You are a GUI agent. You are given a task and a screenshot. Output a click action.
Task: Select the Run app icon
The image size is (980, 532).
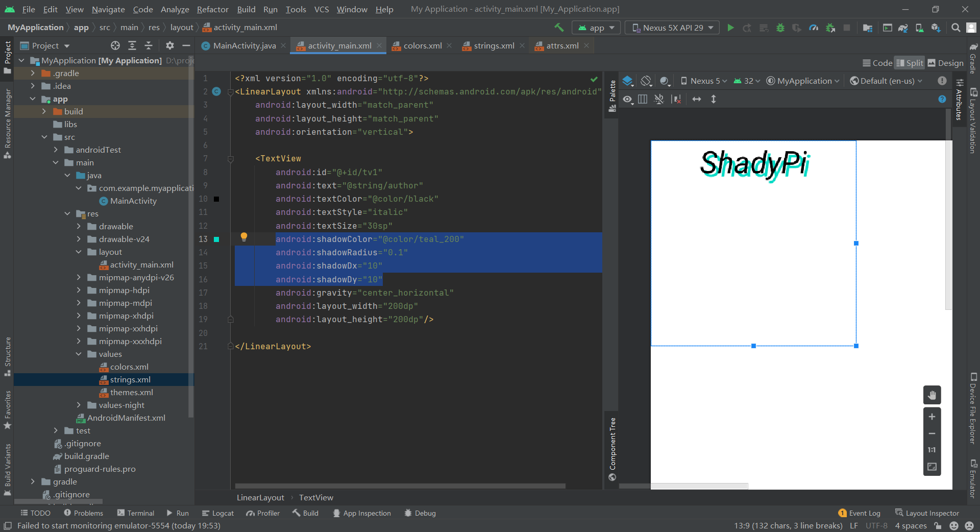coord(730,28)
